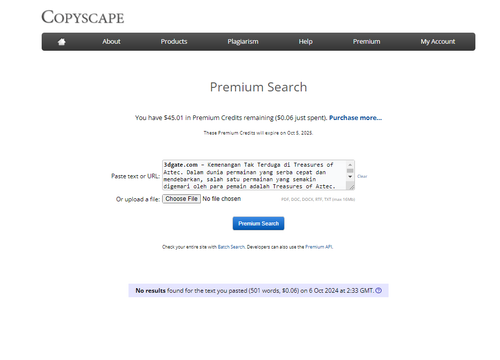Open the Premium API link

tap(319, 247)
